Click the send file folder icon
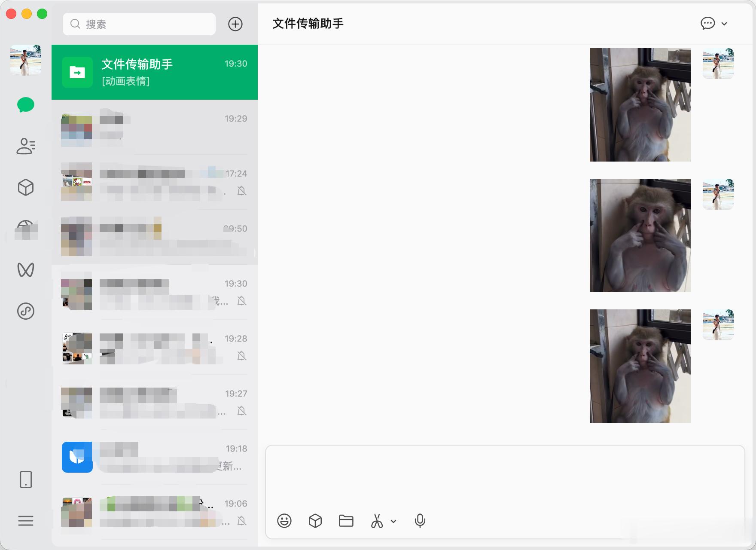 (346, 521)
